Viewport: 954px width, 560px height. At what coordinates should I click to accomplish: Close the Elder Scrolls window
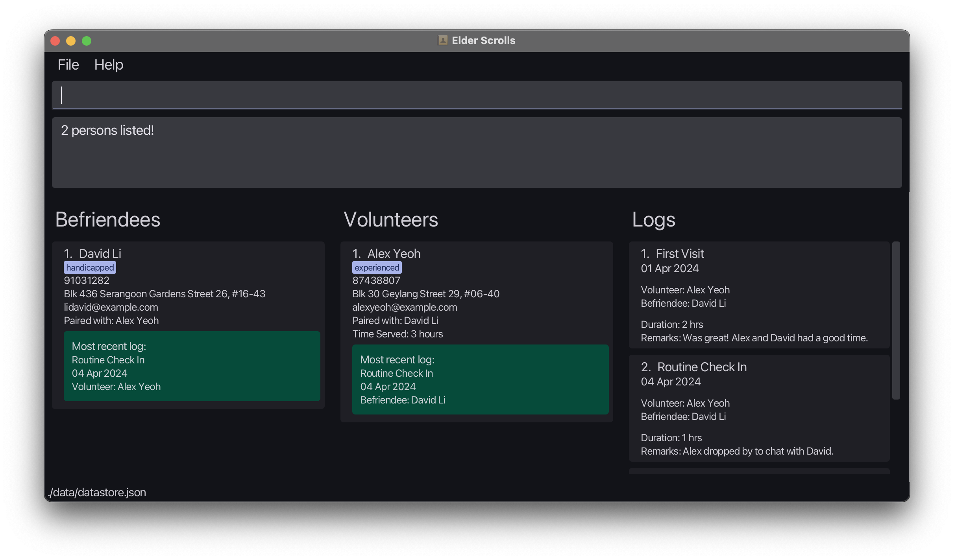[55, 41]
